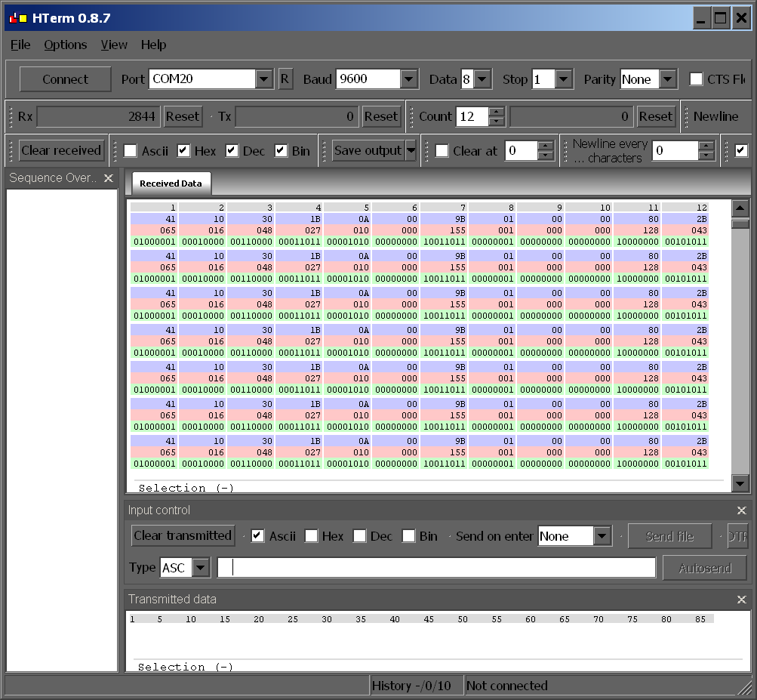Uncheck Ascii in Input control
This screenshot has height=700, width=757.
click(x=258, y=535)
